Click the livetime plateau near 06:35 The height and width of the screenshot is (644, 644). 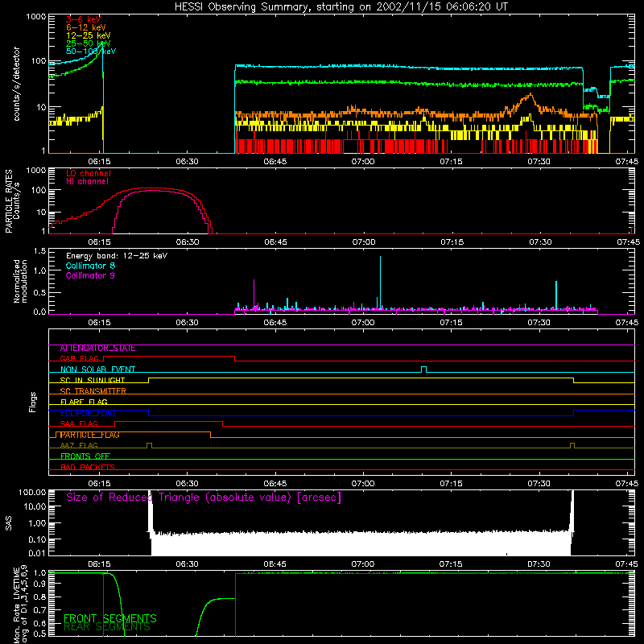(x=222, y=598)
